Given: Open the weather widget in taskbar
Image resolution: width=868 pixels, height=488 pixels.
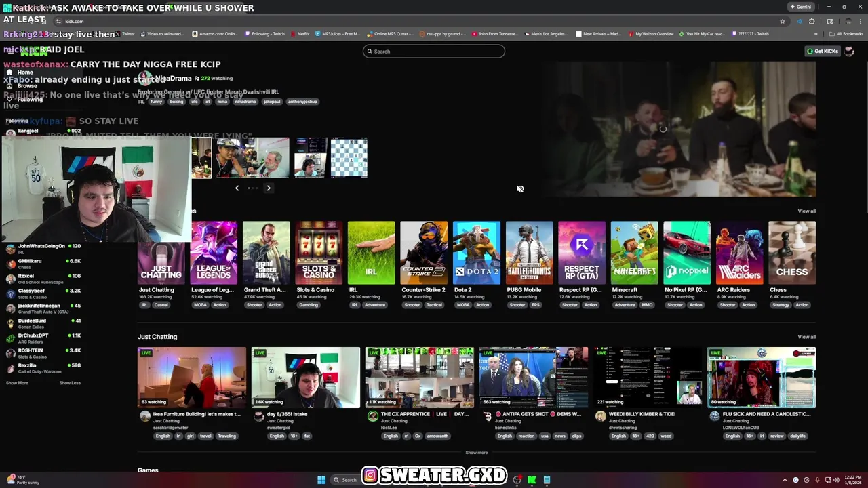Looking at the screenshot, I should (22, 480).
